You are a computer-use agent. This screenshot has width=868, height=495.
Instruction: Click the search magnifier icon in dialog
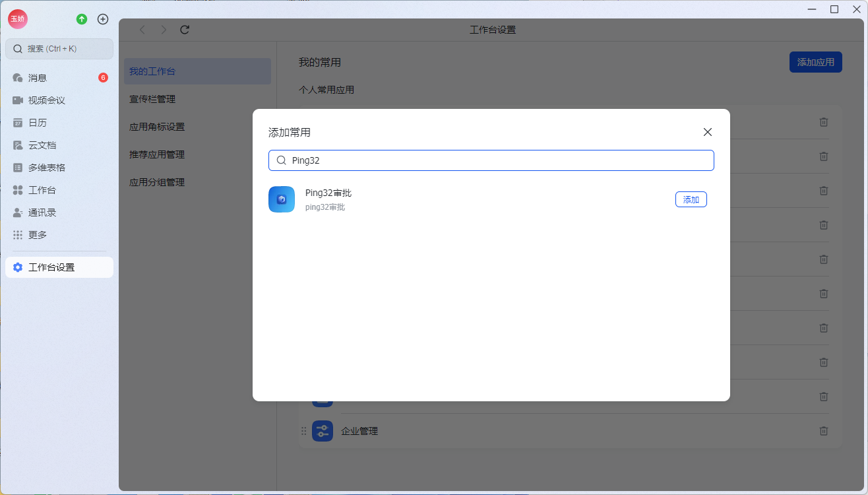click(281, 160)
